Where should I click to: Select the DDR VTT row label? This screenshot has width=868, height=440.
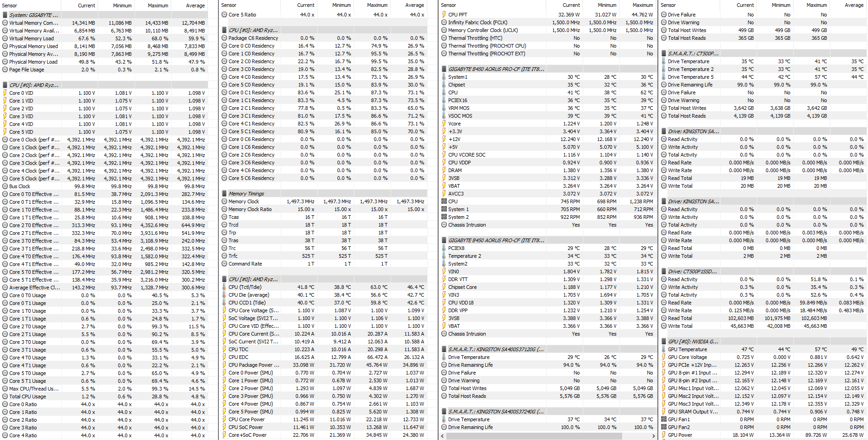tap(458, 279)
